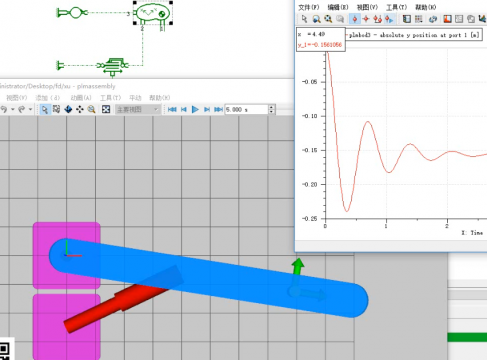Expand the undo history dropdown arrow
Viewport: 487px width, 360px height.
tap(13, 109)
